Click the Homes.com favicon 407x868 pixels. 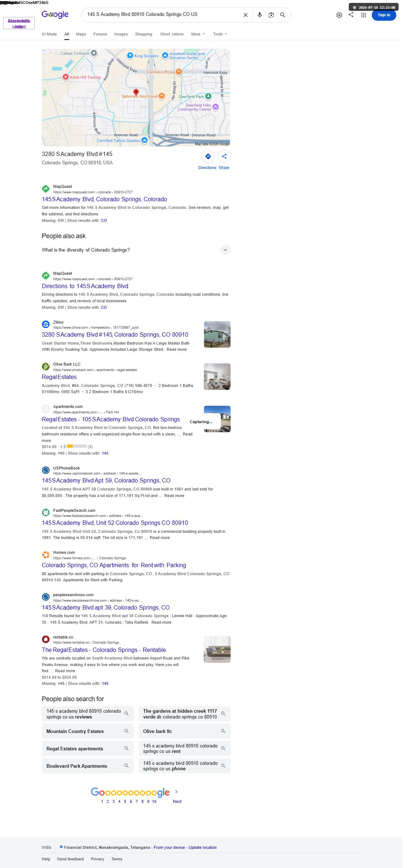click(x=46, y=555)
